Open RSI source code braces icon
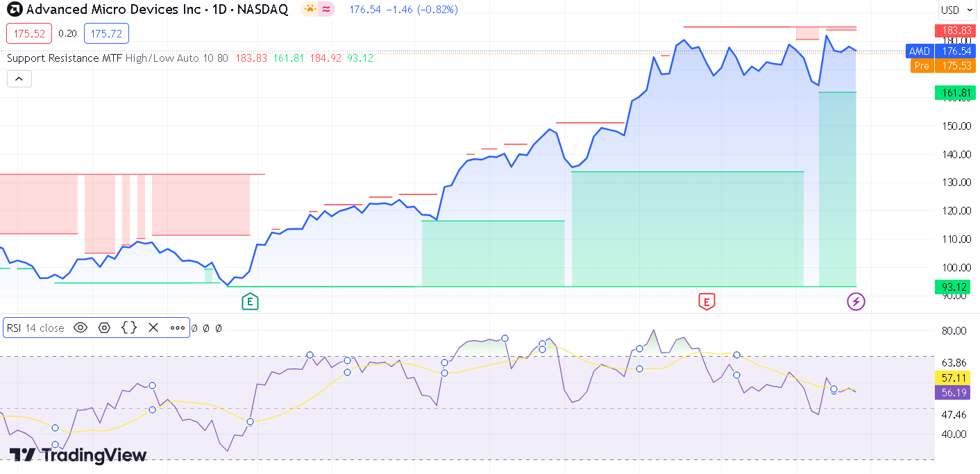This screenshot has width=980, height=474. click(129, 328)
